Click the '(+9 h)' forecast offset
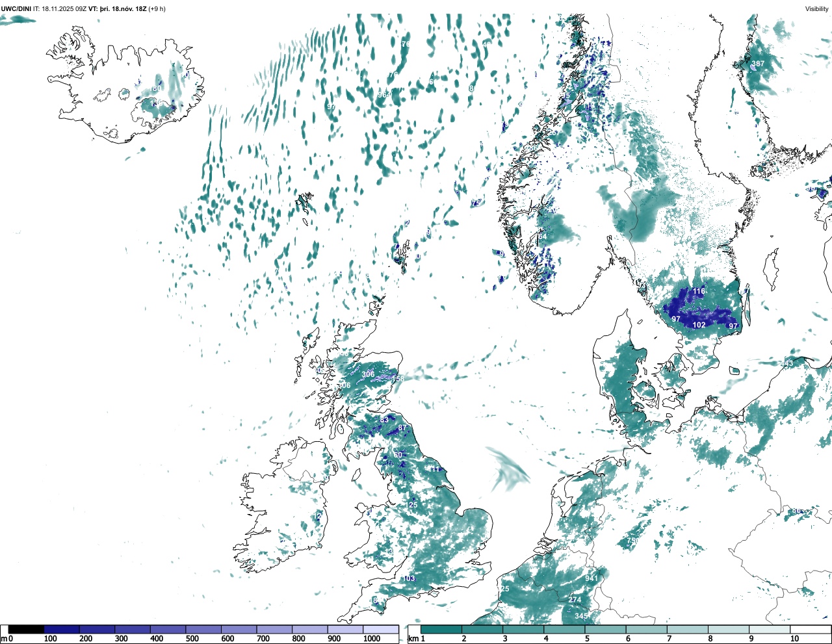The height and width of the screenshot is (644, 832). tap(157, 8)
